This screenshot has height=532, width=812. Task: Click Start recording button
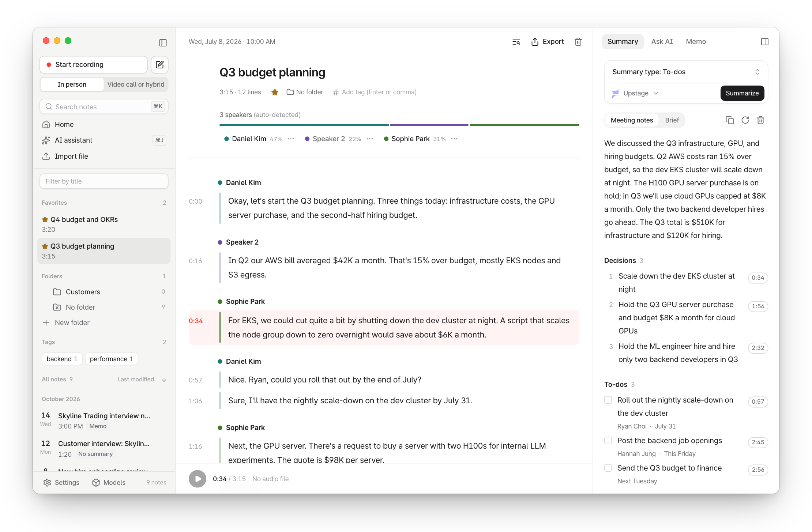click(x=94, y=65)
